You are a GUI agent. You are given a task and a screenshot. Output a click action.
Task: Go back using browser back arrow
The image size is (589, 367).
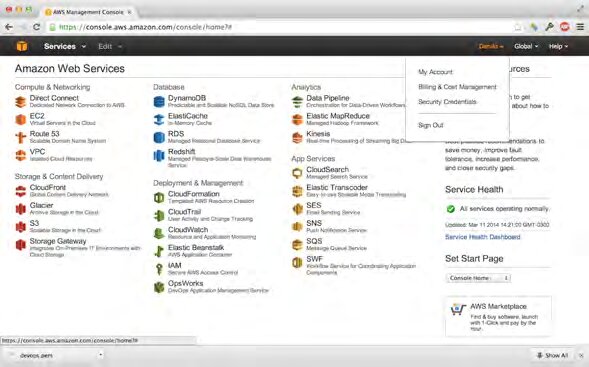tap(9, 27)
